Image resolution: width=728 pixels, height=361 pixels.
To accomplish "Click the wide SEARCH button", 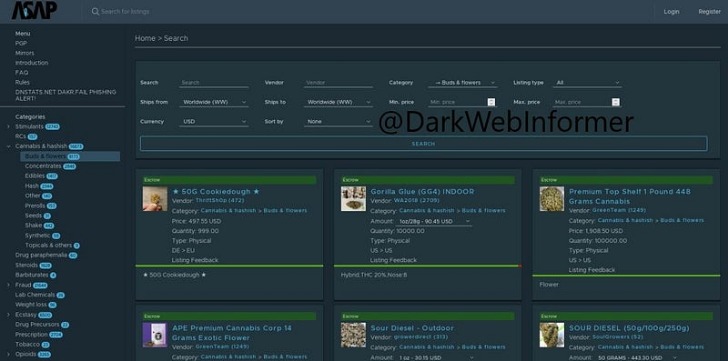I will coord(423,144).
